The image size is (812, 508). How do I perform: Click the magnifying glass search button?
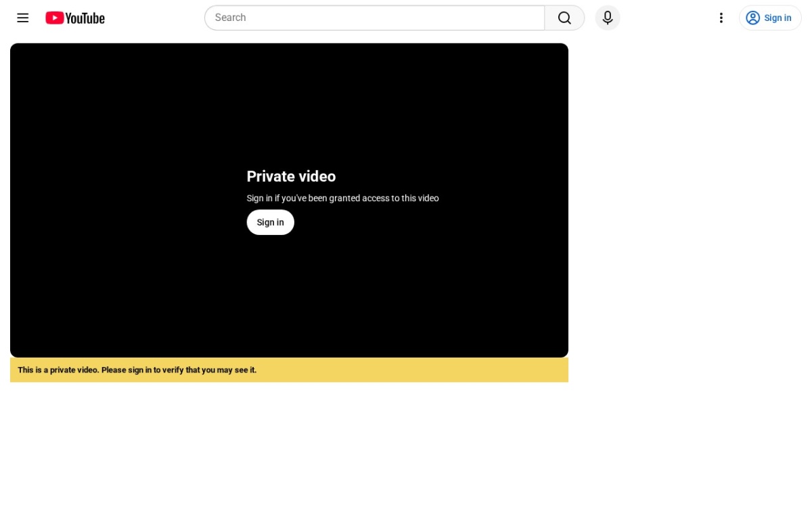pyautogui.click(x=564, y=18)
